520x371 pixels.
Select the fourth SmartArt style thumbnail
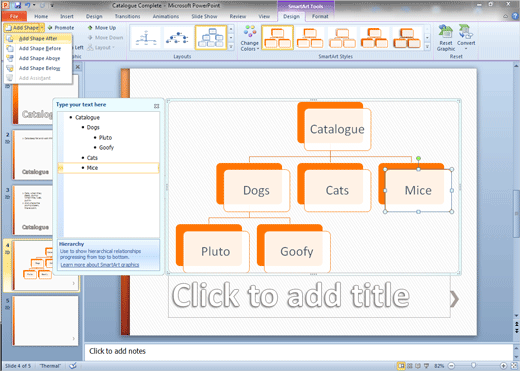pos(375,38)
